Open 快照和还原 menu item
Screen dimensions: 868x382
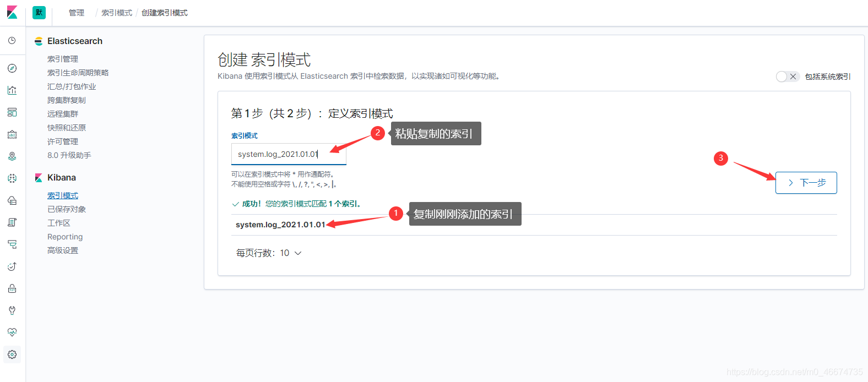pyautogui.click(x=67, y=128)
